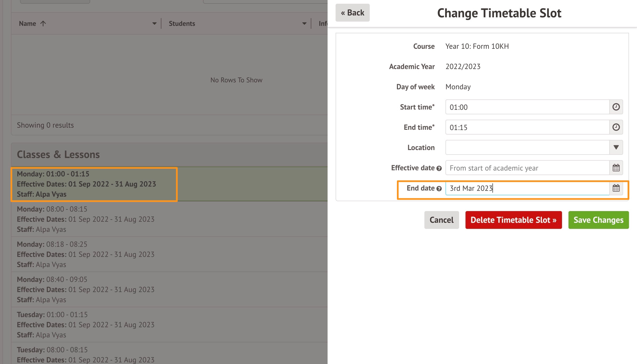Open the Start time clock picker
The width and height of the screenshot is (637, 364).
616,107
